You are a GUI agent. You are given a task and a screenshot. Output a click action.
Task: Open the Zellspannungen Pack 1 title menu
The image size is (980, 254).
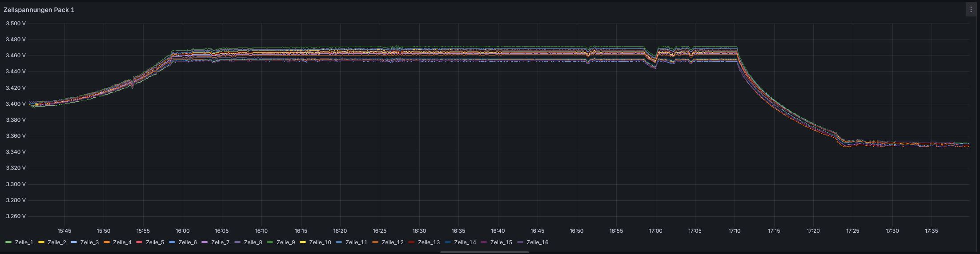[39, 10]
